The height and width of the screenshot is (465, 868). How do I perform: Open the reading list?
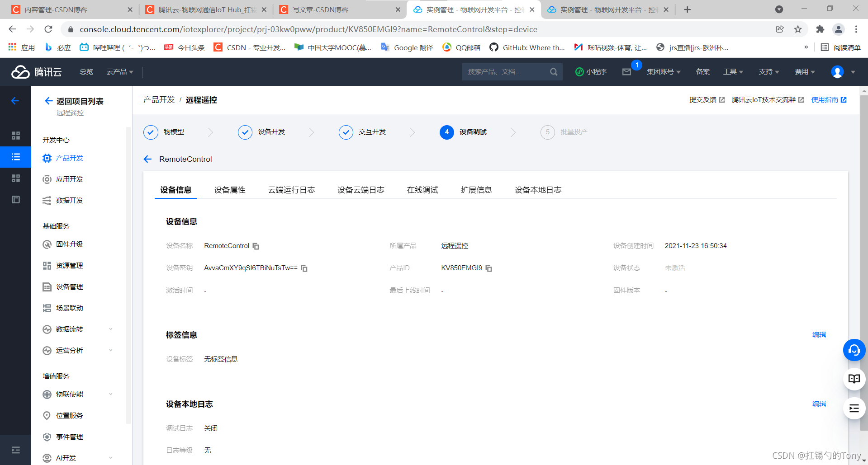pyautogui.click(x=840, y=47)
